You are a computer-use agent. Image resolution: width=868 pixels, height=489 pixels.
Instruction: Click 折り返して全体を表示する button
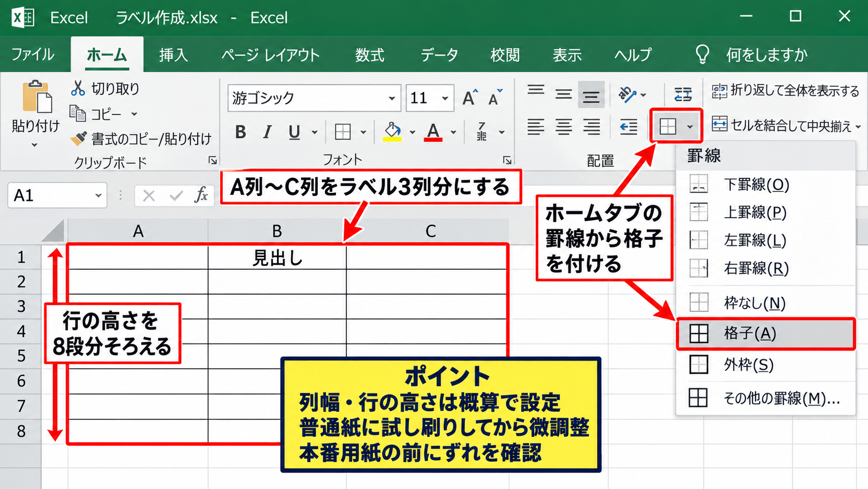coord(785,91)
